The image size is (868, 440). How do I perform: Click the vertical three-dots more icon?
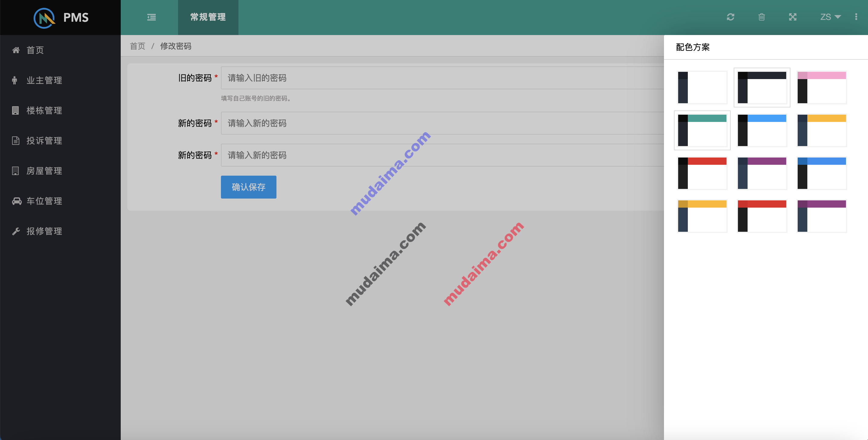tap(856, 17)
